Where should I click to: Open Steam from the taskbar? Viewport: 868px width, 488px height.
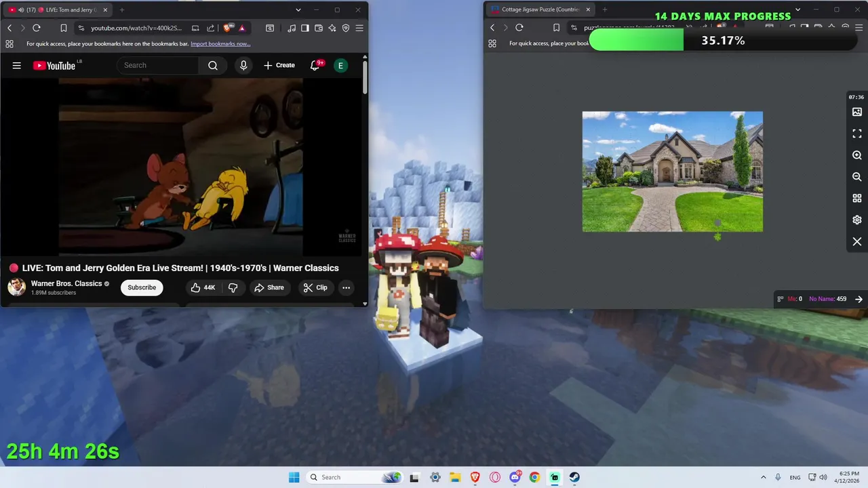tap(574, 477)
